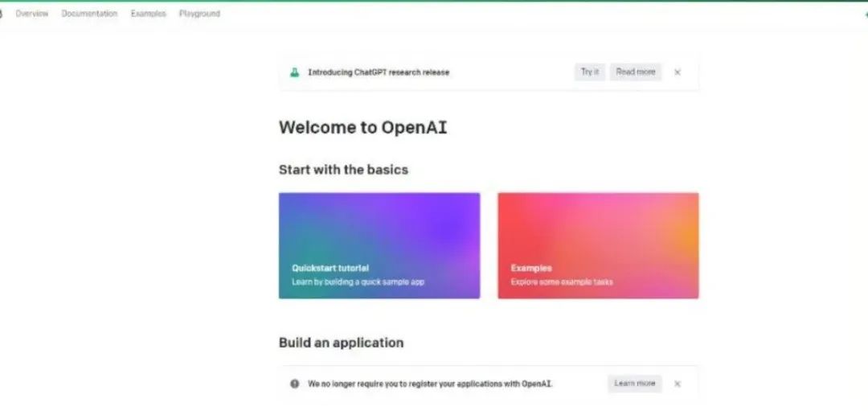Click the 'Introducing ChatGPT research release' text
The image size is (868, 411).
click(x=379, y=72)
